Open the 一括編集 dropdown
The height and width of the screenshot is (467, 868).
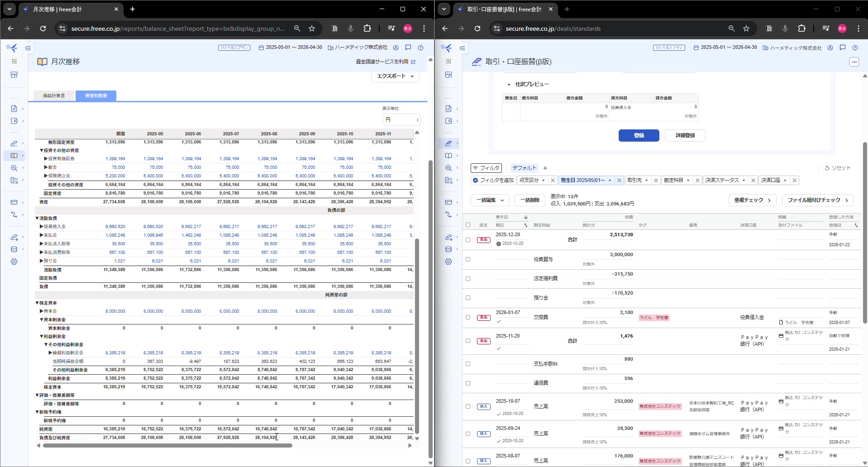point(490,200)
